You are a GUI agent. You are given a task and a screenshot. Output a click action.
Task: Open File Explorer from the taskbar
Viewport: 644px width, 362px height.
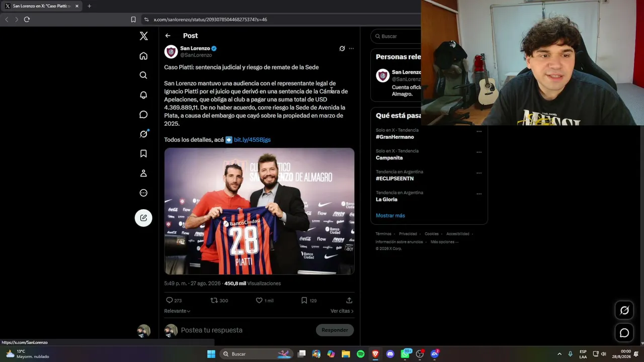(346, 354)
